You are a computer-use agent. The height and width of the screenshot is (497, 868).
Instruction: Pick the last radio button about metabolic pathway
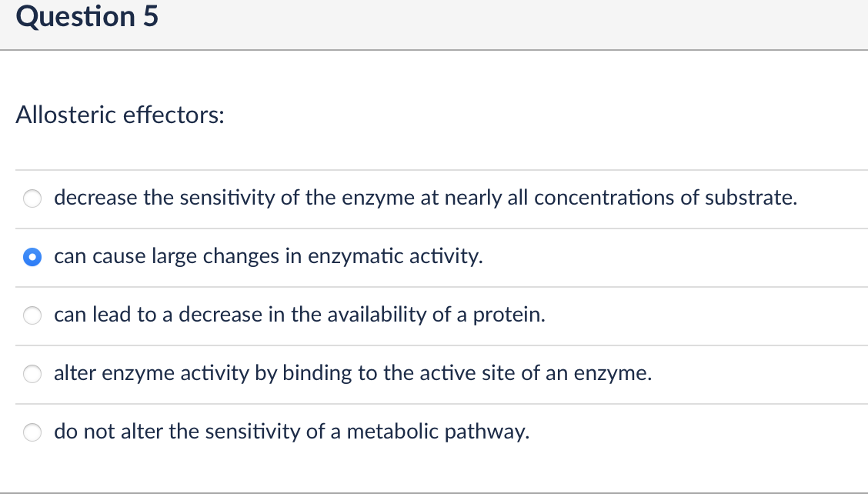32,432
